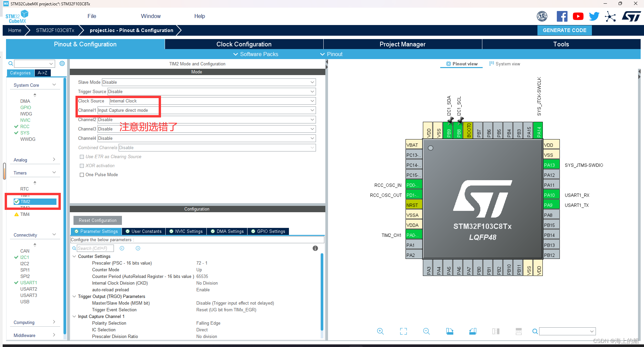This screenshot has height=347, width=644.
Task: Collapse the Counter Settings section
Action: 74,256
